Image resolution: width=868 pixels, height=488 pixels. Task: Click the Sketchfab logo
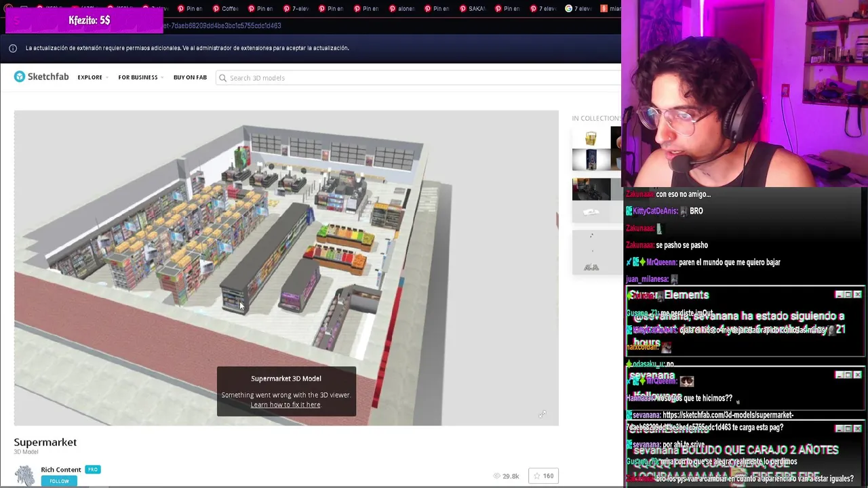tap(41, 77)
